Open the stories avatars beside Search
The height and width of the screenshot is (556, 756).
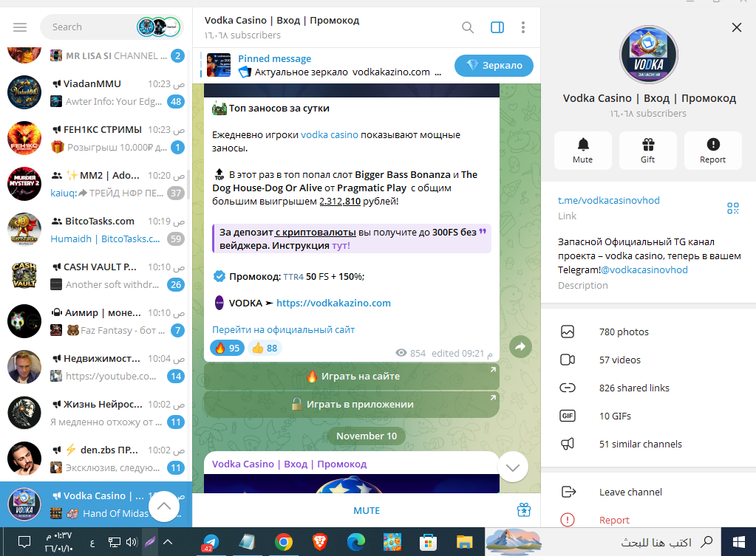[159, 27]
